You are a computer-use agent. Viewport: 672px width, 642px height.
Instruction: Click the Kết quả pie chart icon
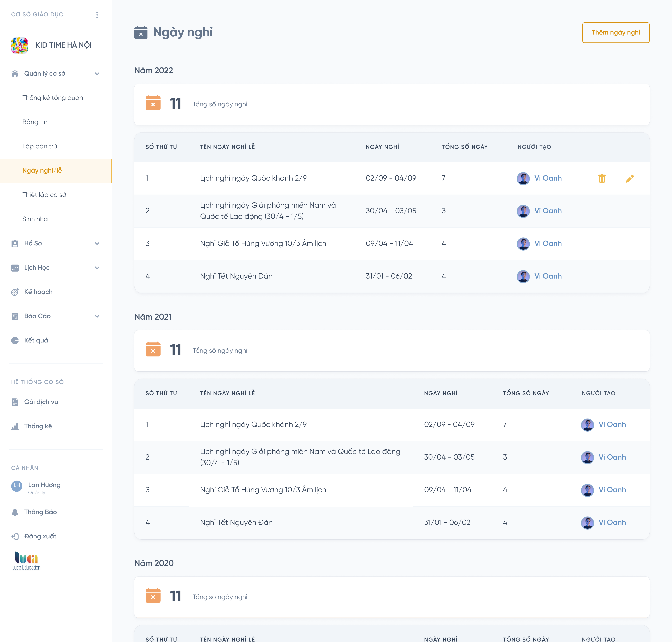[x=15, y=340]
